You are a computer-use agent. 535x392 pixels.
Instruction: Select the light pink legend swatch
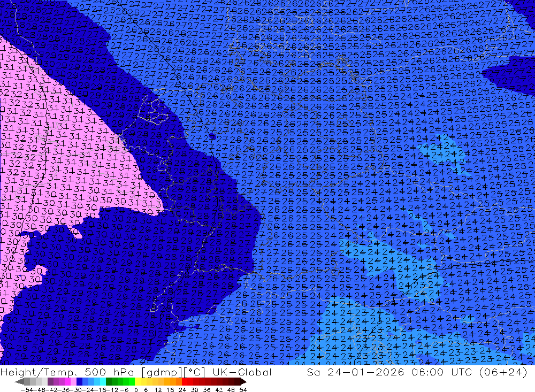(x=73, y=381)
